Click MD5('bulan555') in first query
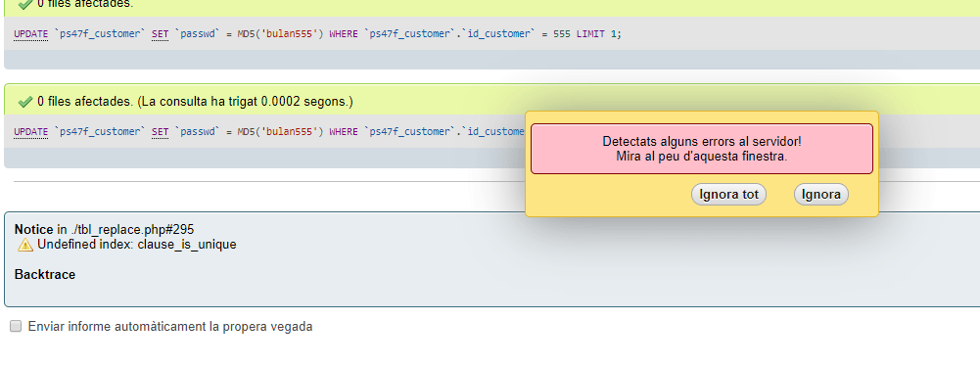The height and width of the screenshot is (366, 980). click(x=280, y=33)
